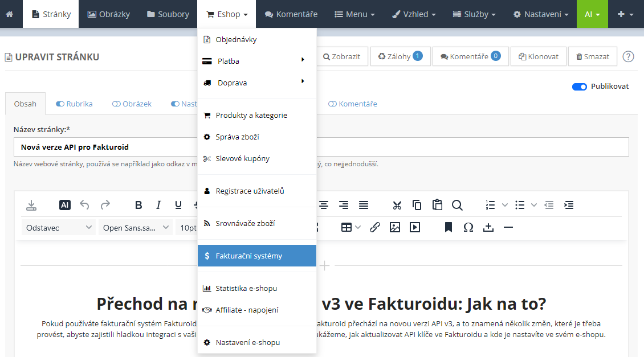Click the Undo arrow in the editor toolbar
The image size is (644, 357).
coord(85,205)
